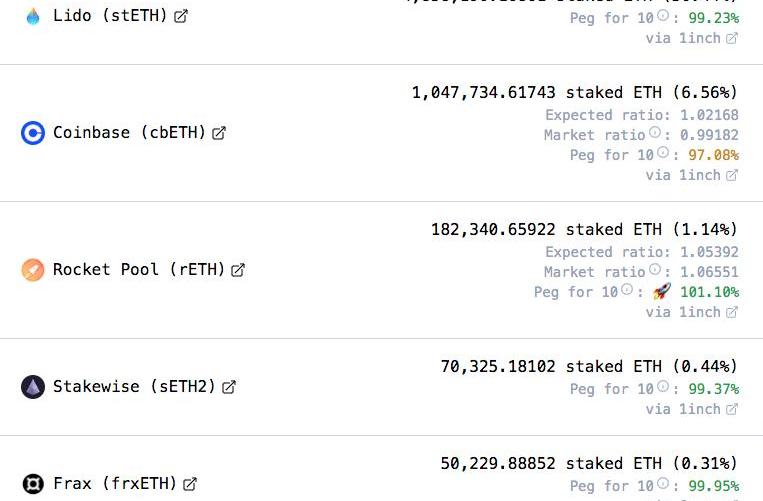763x501 pixels.
Task: Click info icon beside Coinbase Market ratio
Action: [x=655, y=134]
